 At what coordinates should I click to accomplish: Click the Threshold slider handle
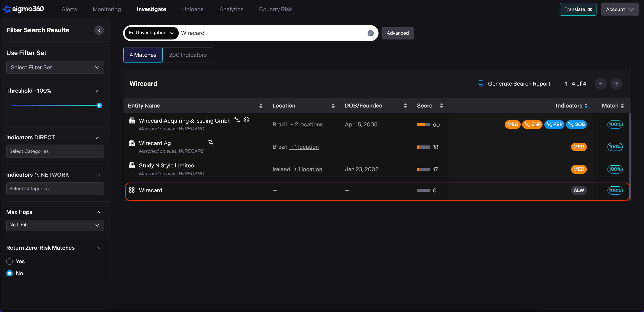99,105
